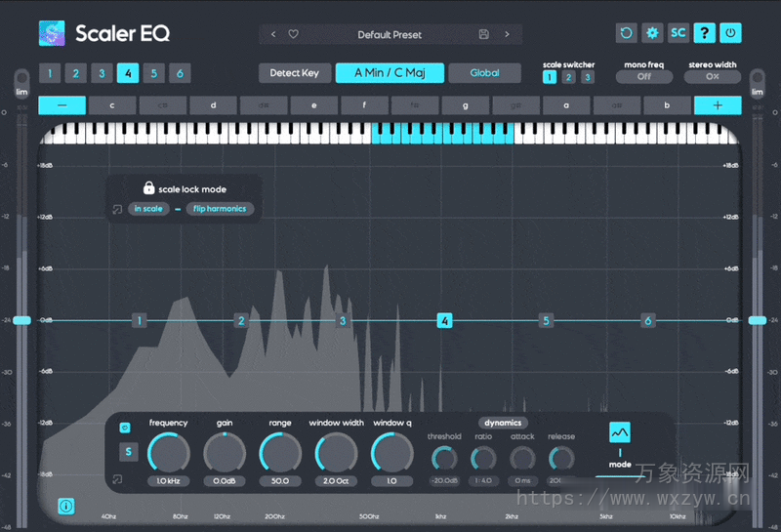The image size is (781, 532).
Task: Toggle mono freq Off control
Action: click(x=644, y=77)
